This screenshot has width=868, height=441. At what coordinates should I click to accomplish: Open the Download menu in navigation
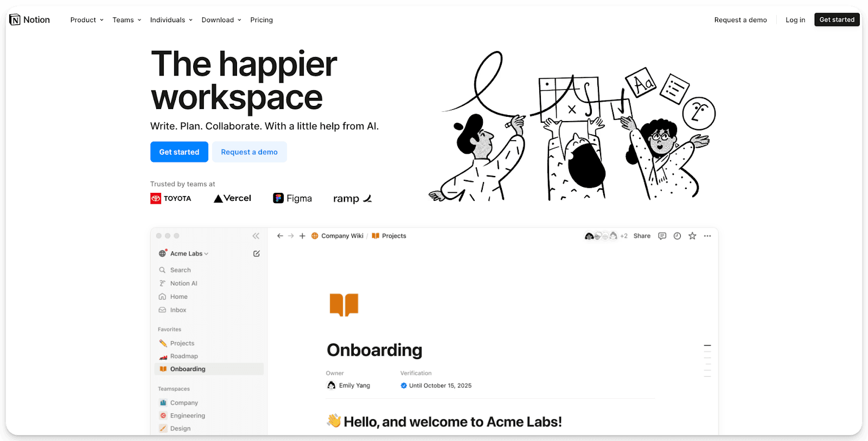pos(221,20)
